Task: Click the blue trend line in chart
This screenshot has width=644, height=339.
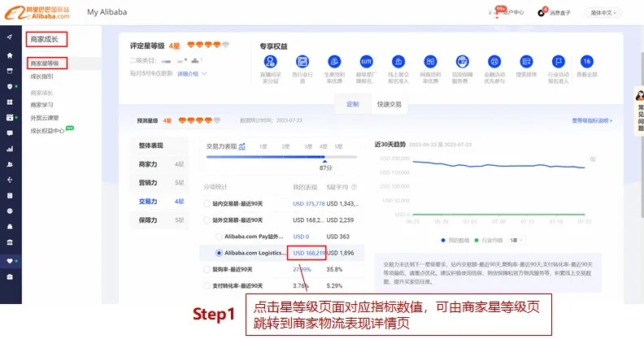Action: click(x=498, y=165)
